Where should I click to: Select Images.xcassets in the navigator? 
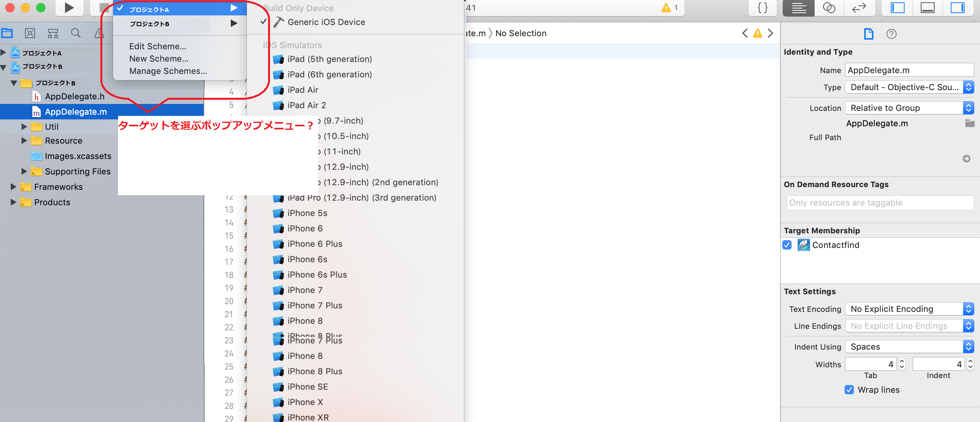click(78, 156)
